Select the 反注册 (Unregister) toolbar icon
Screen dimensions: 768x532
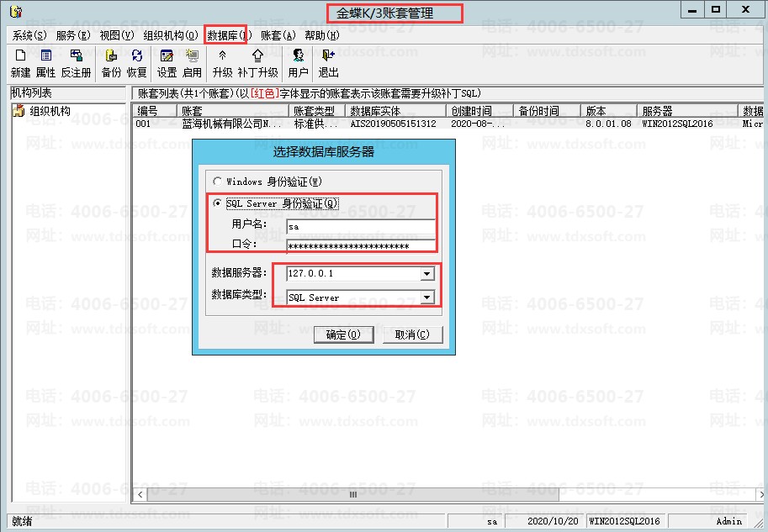(x=76, y=64)
